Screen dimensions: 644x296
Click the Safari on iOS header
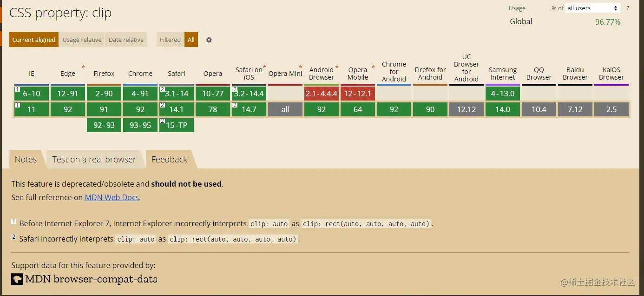pos(249,74)
